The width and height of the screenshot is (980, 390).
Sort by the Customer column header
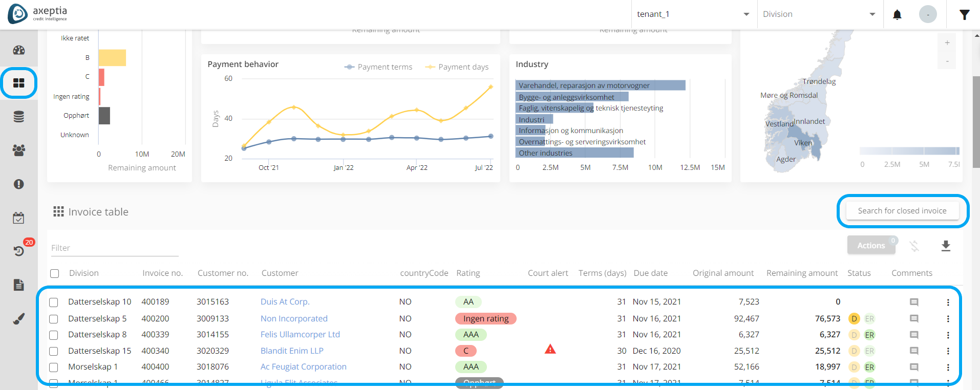280,273
